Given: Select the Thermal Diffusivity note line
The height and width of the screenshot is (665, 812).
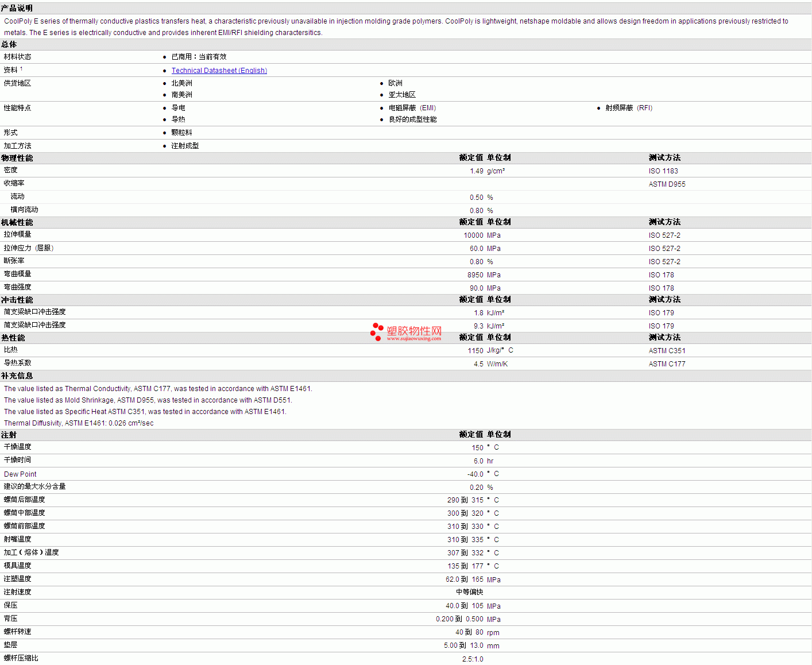Looking at the screenshot, I should 79,423.
